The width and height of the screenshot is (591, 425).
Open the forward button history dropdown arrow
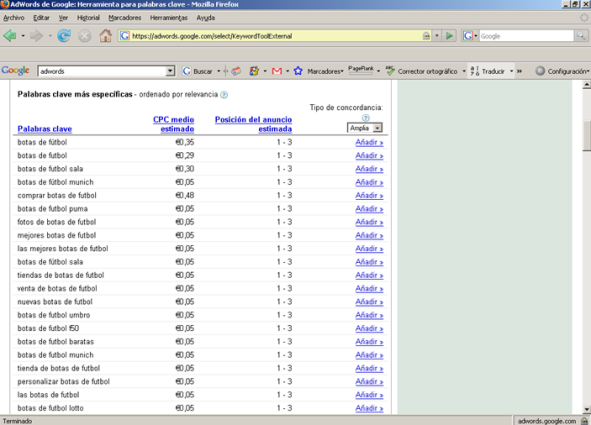point(50,36)
